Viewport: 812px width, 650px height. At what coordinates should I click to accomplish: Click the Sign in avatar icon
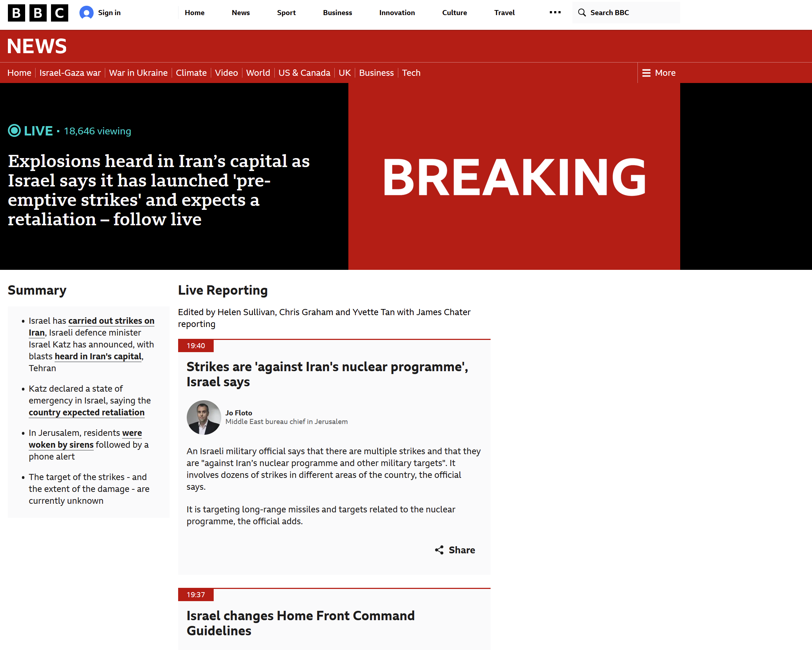[87, 13]
